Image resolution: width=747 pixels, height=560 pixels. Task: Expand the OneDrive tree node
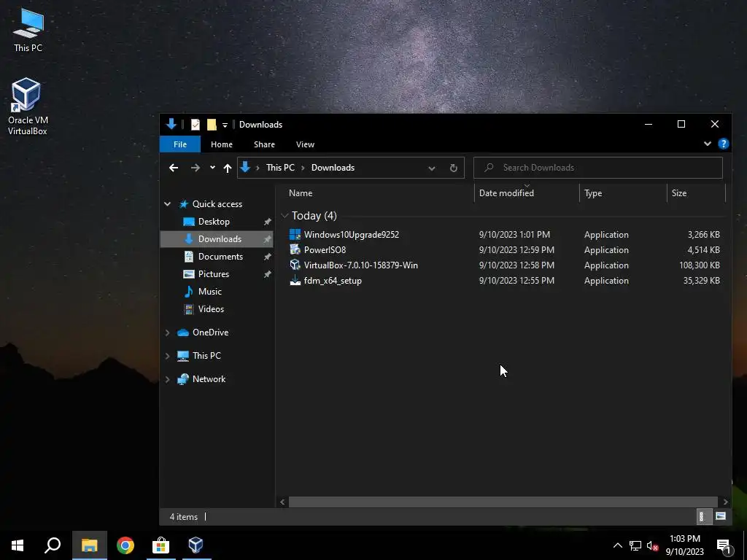pyautogui.click(x=167, y=332)
